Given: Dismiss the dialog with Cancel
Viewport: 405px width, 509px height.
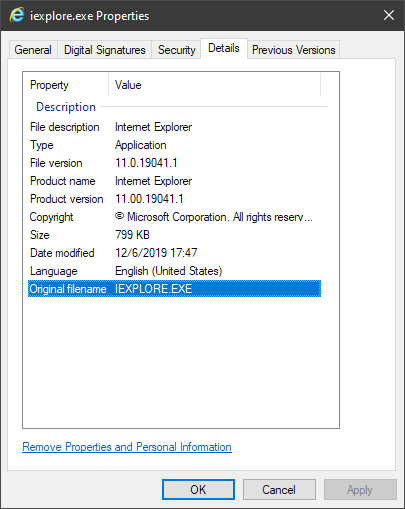Looking at the screenshot, I should (x=279, y=490).
